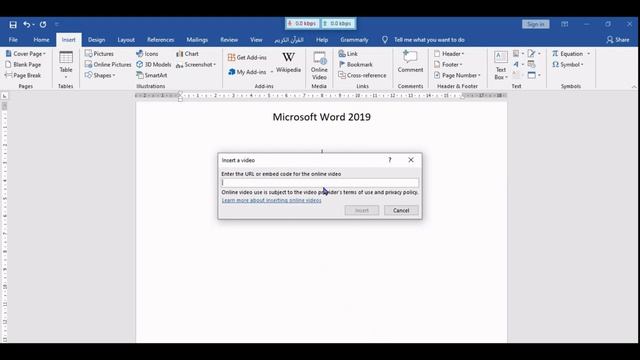Switch to the References tab
The image size is (640, 360).
point(160,40)
